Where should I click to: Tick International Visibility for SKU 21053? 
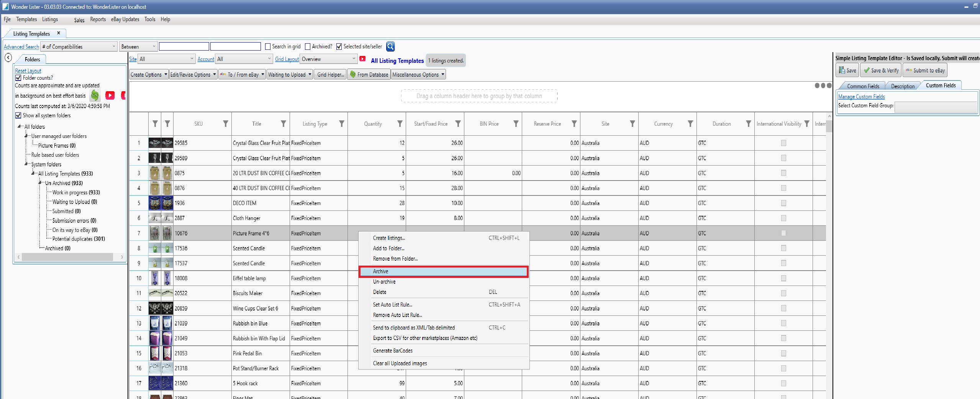click(783, 353)
